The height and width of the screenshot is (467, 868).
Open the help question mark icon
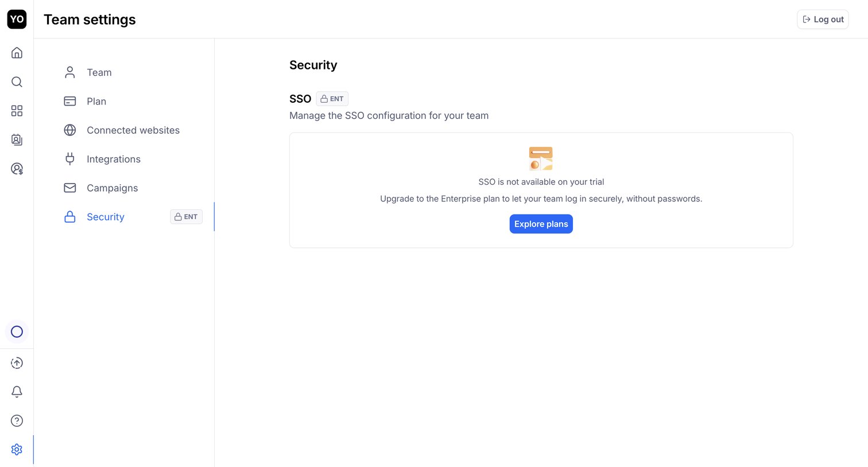[x=17, y=421]
